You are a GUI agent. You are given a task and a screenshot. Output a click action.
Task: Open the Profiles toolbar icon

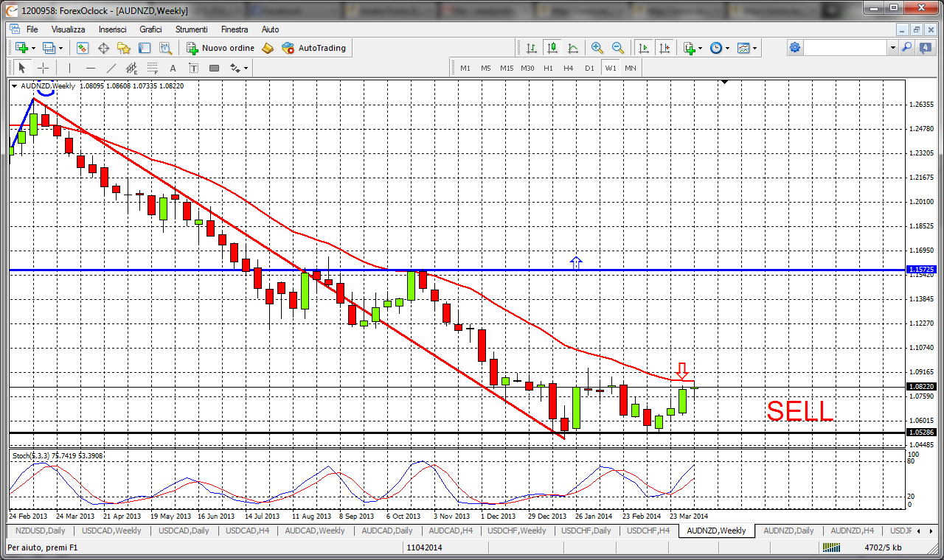[49, 48]
